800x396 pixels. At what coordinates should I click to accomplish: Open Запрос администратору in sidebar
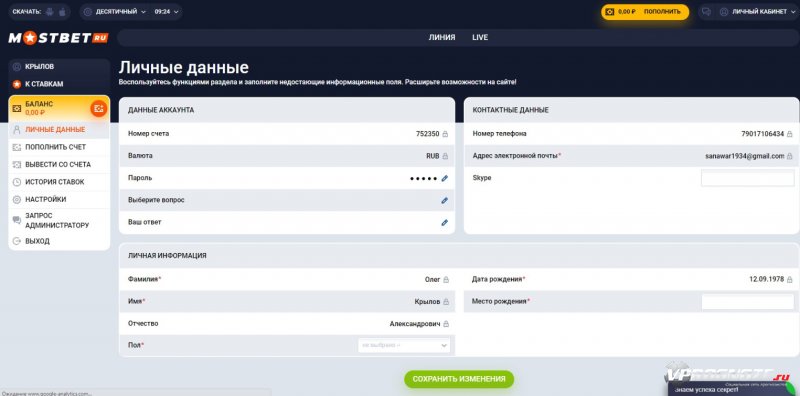coord(59,220)
